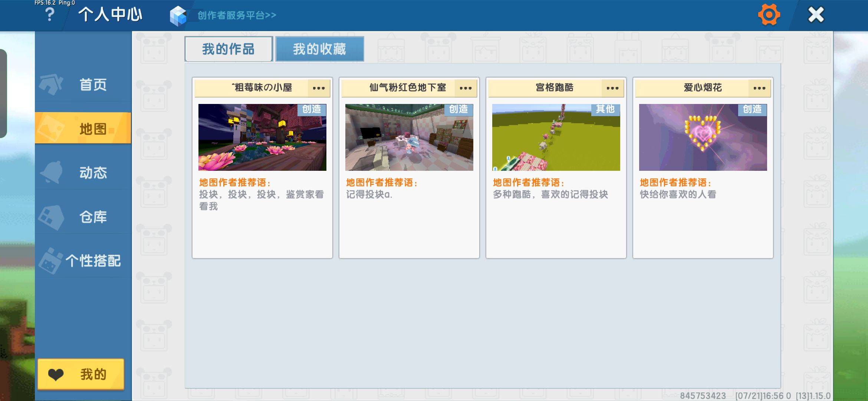This screenshot has height=401, width=868.
Task: Open the orange gear settings icon
Action: 769,15
